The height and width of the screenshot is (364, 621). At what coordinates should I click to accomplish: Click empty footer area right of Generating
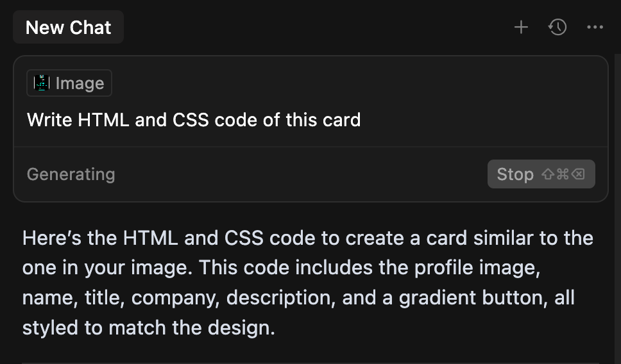301,174
